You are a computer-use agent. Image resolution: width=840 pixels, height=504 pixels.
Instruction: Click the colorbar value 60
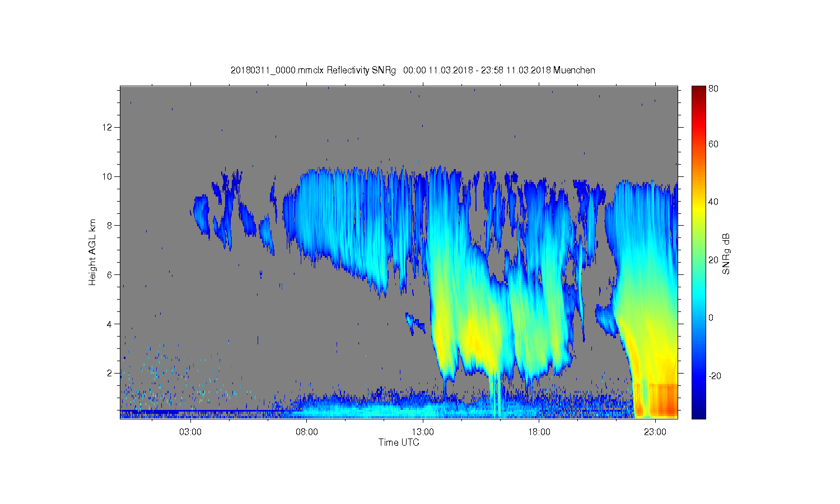(x=713, y=144)
